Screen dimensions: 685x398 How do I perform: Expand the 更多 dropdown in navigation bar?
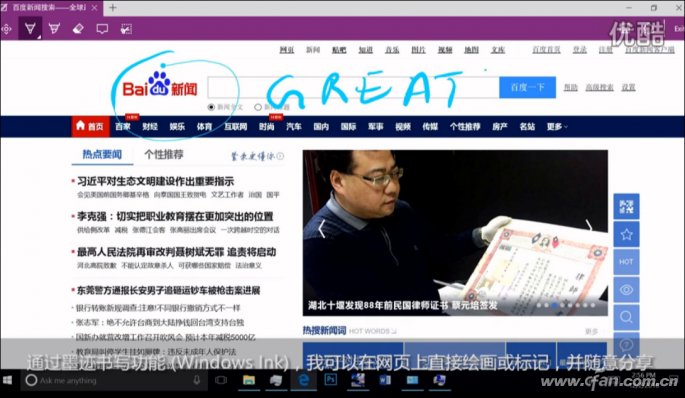(557, 127)
